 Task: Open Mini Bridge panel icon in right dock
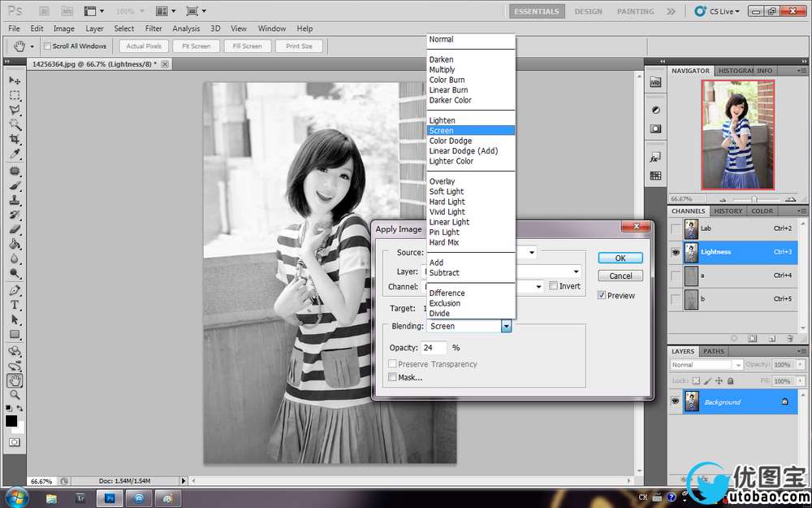(655, 82)
